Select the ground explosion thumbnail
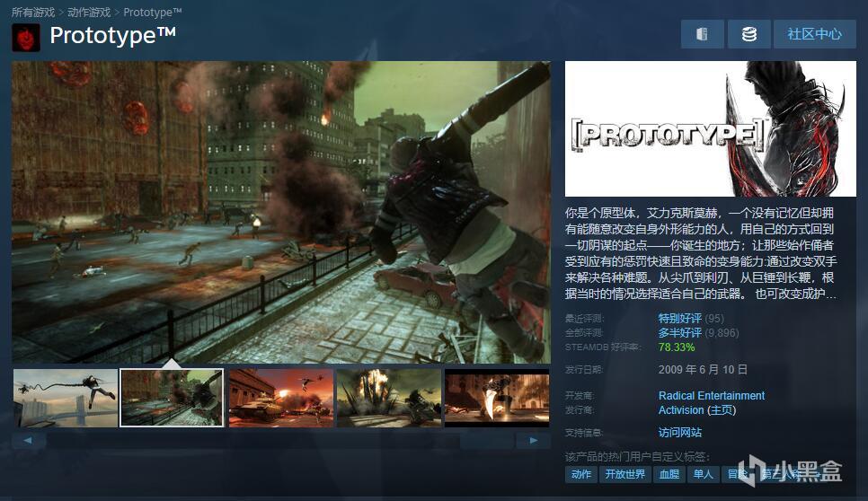 point(389,398)
